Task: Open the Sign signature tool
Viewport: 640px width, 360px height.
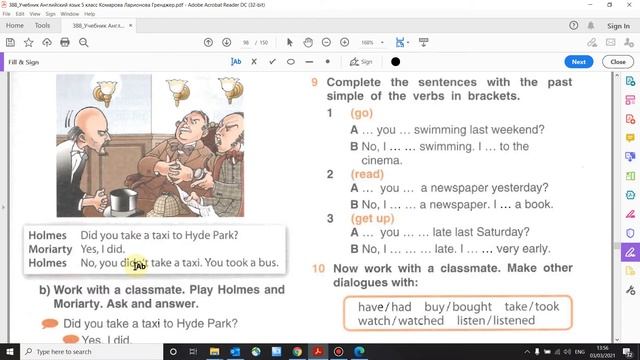Action: 361,62
